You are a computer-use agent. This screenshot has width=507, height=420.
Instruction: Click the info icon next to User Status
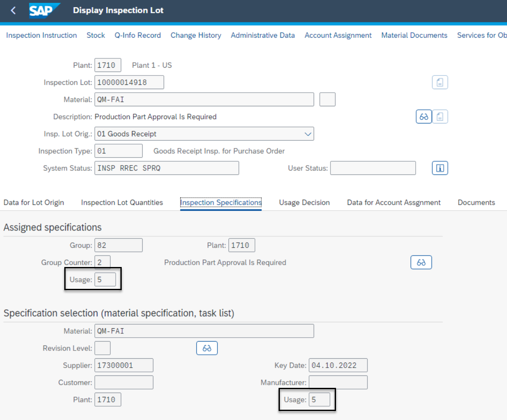click(x=439, y=168)
